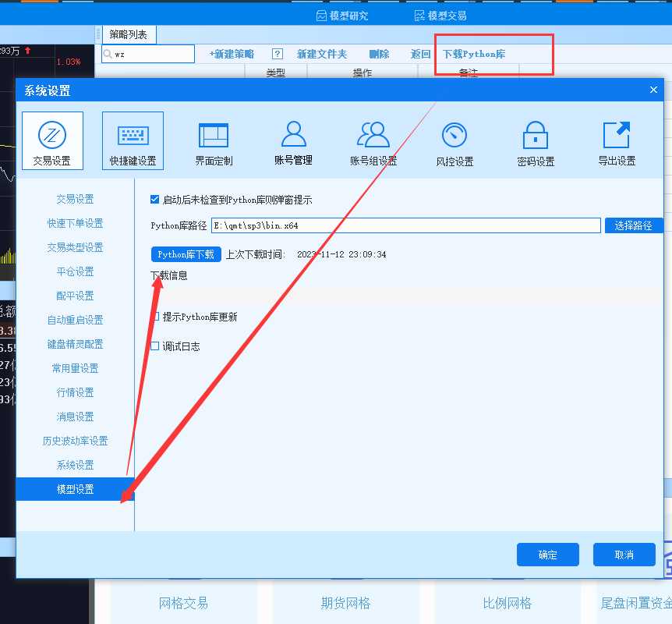Click 新建文件夹 in strategy toolbar
672x624 pixels.
(321, 54)
